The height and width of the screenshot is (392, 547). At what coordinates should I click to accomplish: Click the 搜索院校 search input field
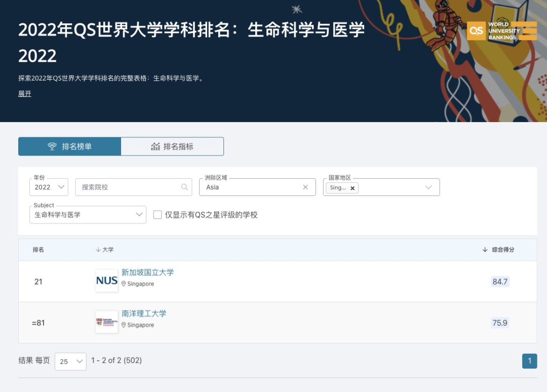[134, 187]
